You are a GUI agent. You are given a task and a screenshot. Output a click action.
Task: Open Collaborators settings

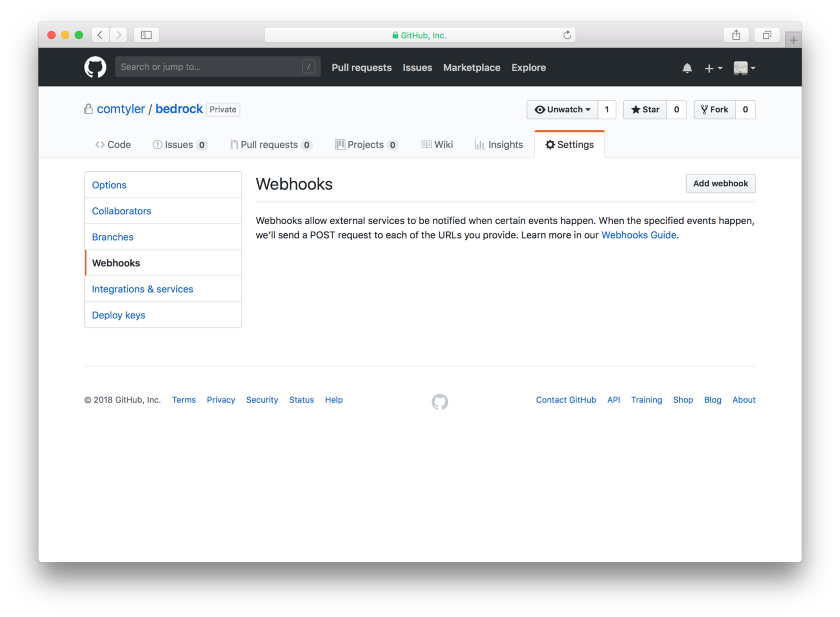[163, 211]
